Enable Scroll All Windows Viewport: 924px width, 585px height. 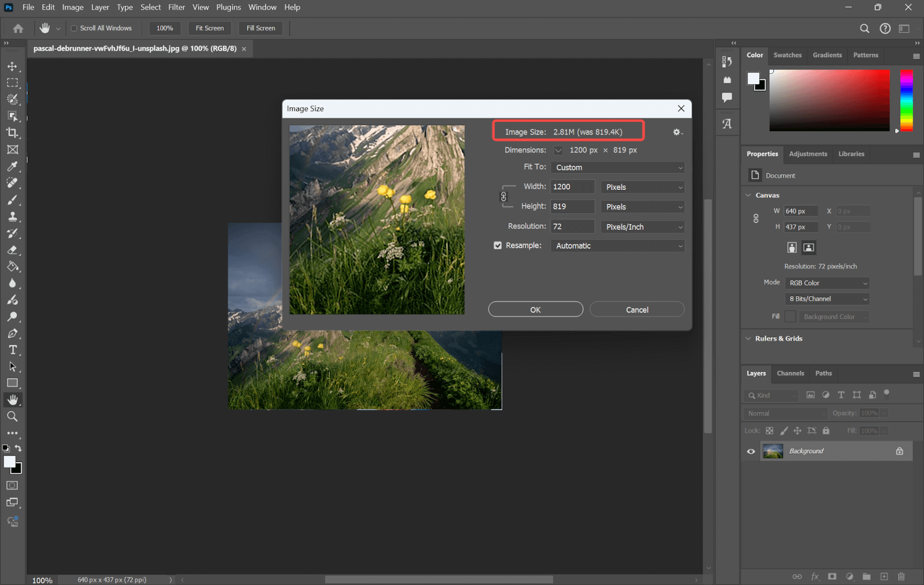[74, 28]
